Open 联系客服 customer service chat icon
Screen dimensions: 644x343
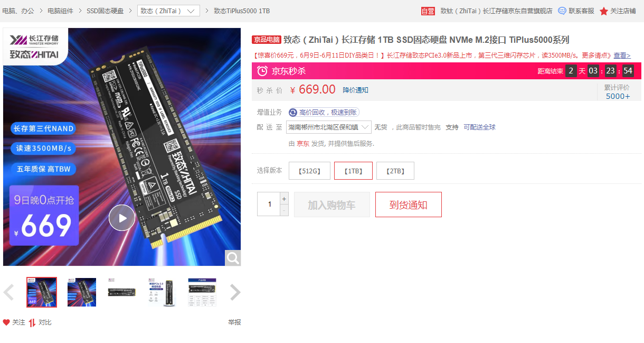pos(562,11)
